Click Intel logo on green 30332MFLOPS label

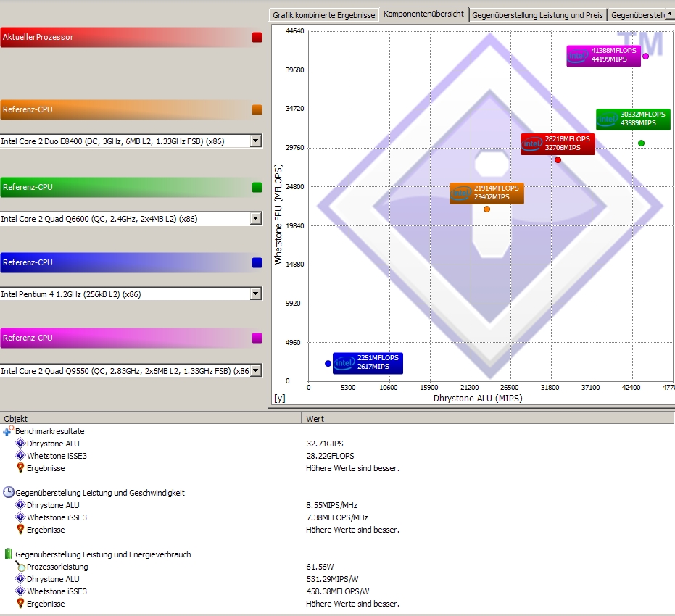click(x=607, y=119)
